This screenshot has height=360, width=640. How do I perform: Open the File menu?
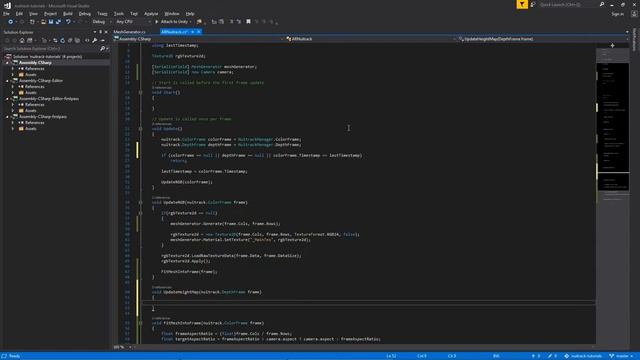pos(6,13)
